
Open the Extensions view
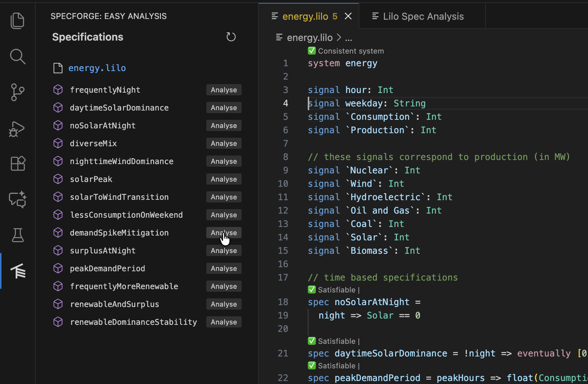[17, 163]
